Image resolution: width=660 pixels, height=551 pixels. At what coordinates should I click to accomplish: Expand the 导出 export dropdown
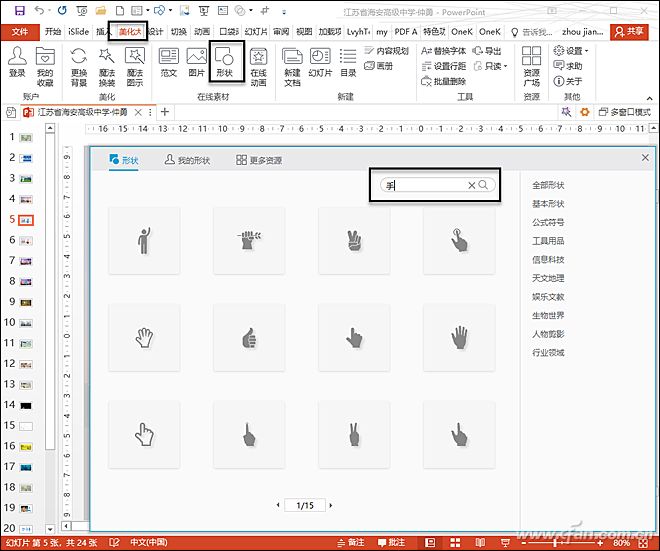(x=488, y=51)
